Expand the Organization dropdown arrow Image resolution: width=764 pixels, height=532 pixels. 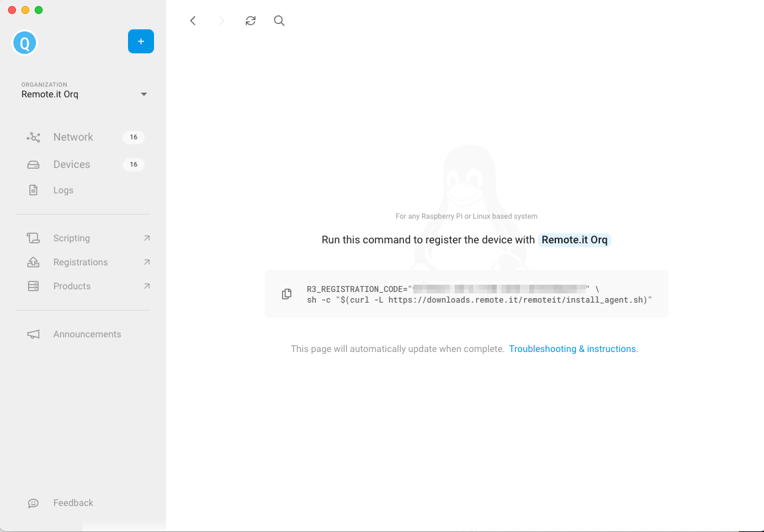[x=144, y=94]
